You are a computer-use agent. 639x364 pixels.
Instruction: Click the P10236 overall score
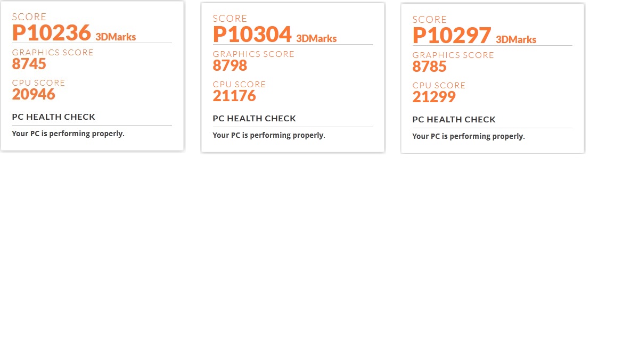[x=52, y=32]
